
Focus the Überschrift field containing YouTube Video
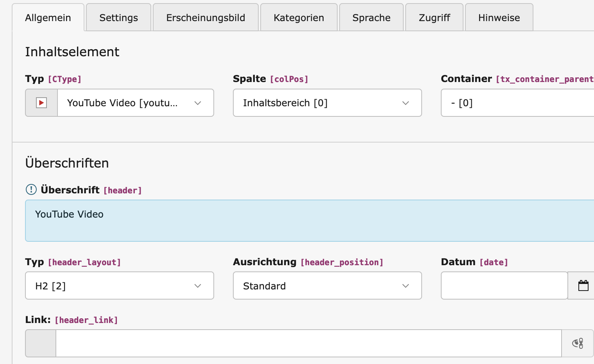(x=310, y=221)
